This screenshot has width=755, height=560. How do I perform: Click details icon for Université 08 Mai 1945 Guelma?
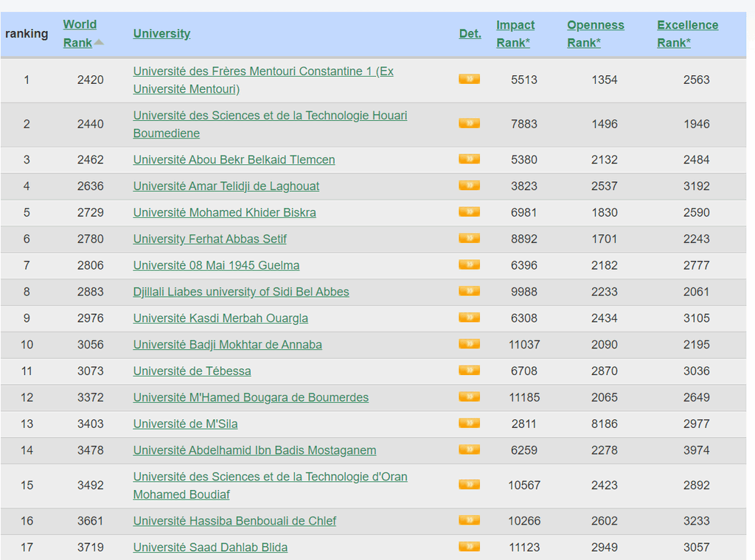(x=469, y=265)
